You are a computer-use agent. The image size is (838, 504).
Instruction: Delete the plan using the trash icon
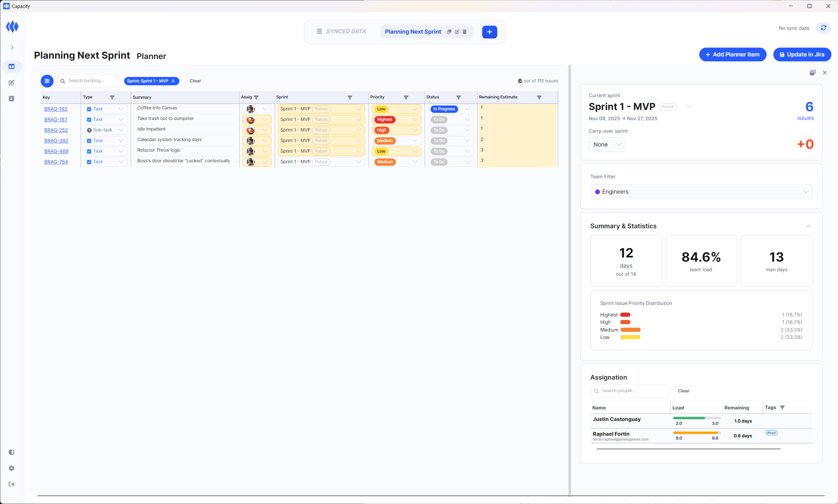(465, 32)
